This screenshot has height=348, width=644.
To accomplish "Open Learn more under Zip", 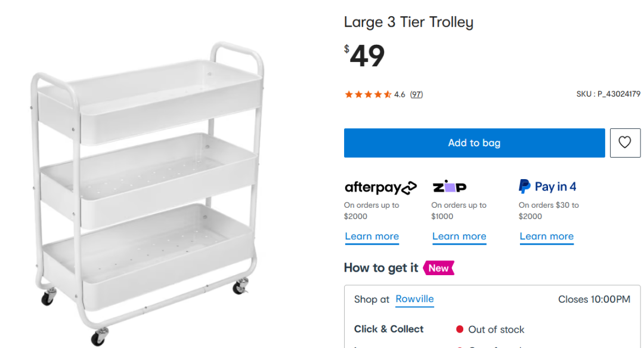I will coord(459,236).
